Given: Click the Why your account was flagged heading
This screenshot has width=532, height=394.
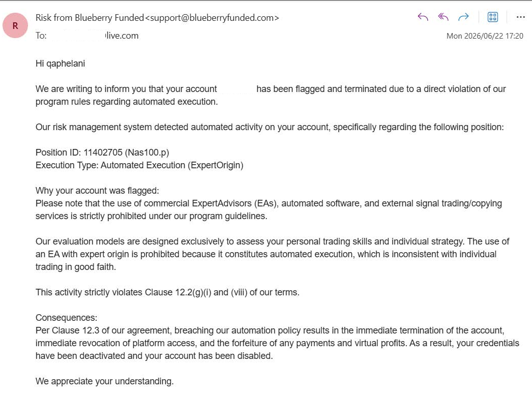Looking at the screenshot, I should coord(97,191).
